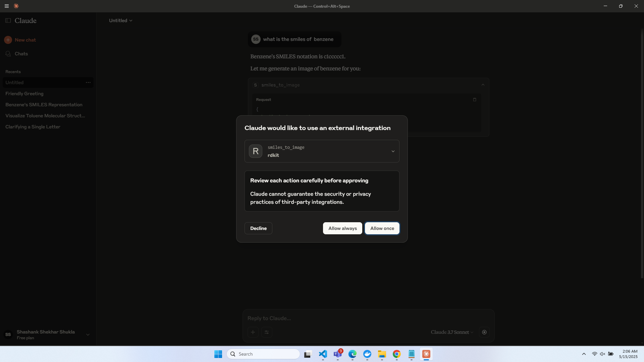Approve with Allow once
This screenshot has width=644, height=362.
(x=382, y=228)
